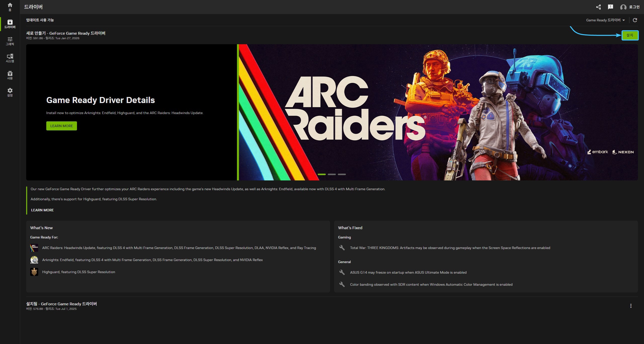Select the third carousel slide indicator

[x=342, y=174]
